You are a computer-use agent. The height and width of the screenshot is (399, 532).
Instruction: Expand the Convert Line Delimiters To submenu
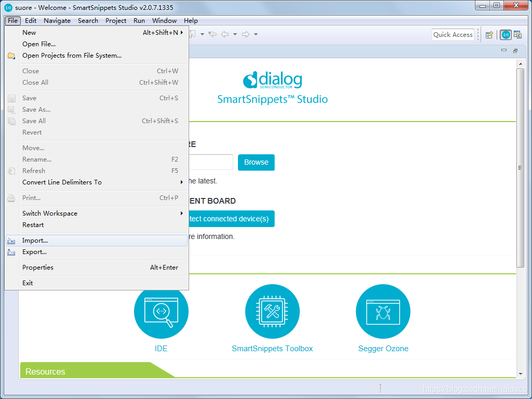point(97,182)
